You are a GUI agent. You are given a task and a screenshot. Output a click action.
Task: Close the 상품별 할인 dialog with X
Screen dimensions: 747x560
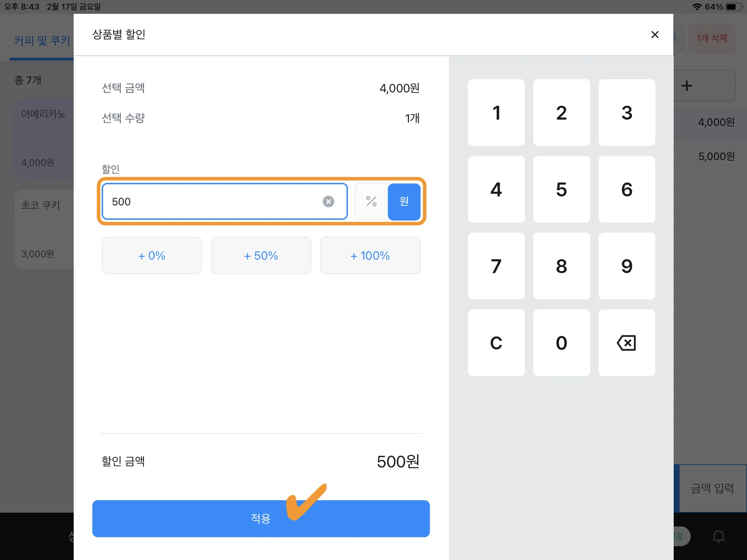point(655,35)
